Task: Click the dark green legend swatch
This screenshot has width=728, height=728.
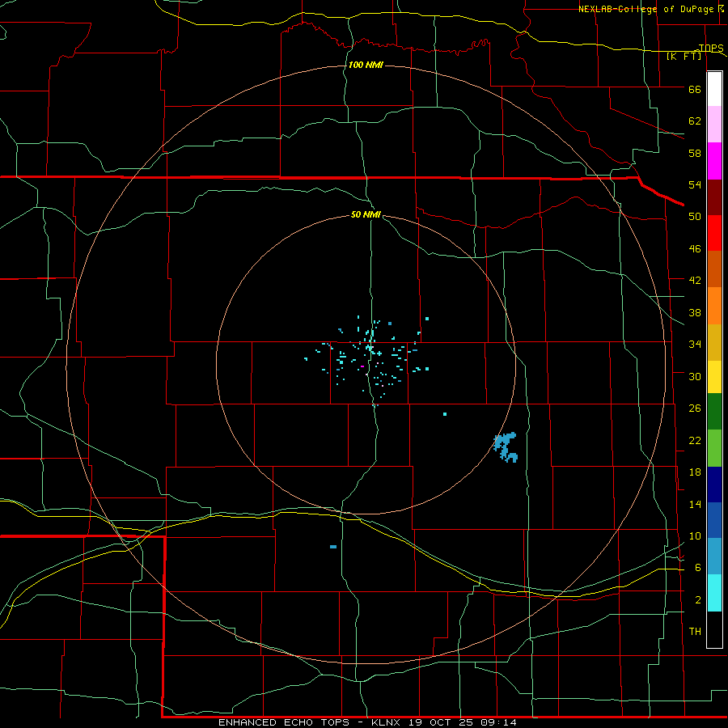Action: pyautogui.click(x=714, y=412)
